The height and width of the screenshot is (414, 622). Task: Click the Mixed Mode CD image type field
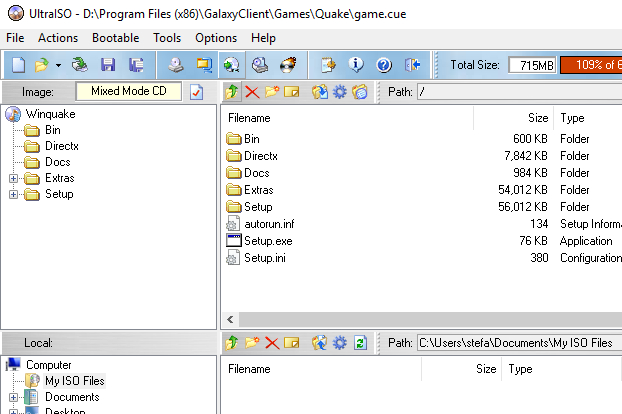point(129,91)
